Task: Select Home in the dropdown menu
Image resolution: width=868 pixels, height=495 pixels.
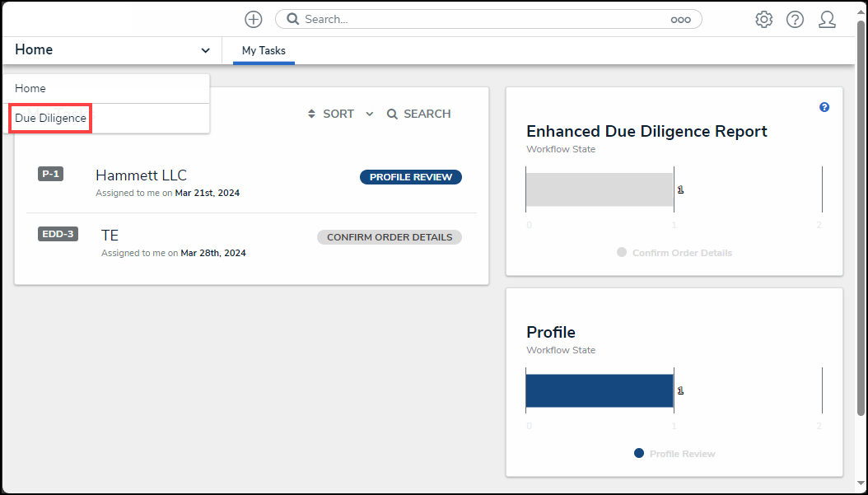Action: click(x=106, y=89)
